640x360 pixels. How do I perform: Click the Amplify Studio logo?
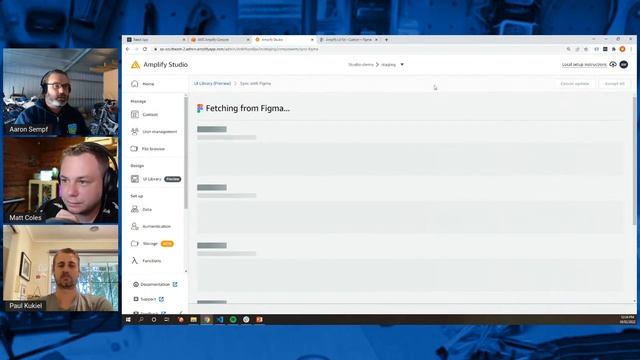pos(159,64)
